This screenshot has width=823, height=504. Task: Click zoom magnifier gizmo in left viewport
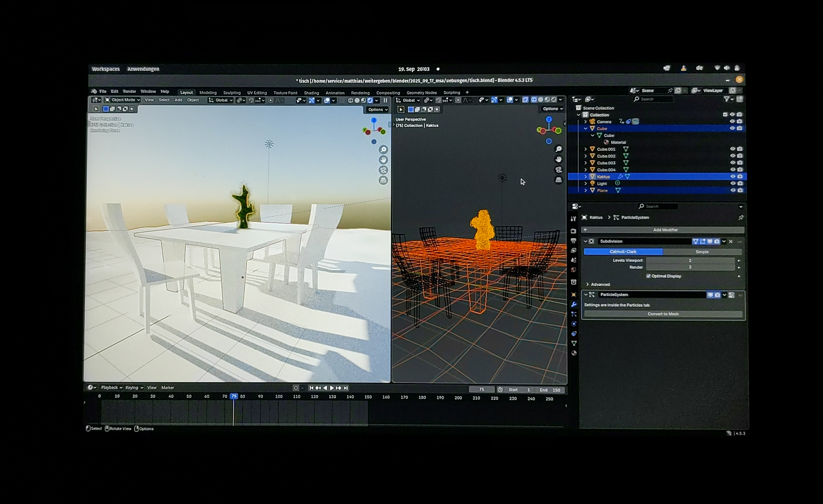383,150
